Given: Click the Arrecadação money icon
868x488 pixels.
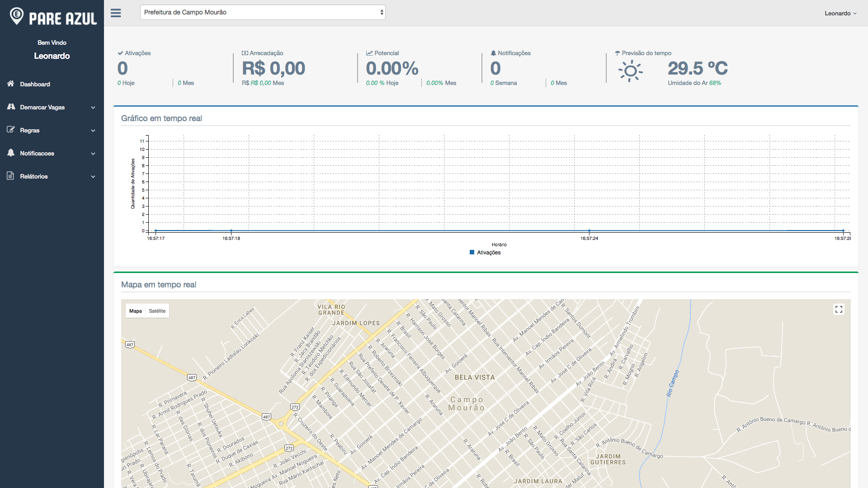Looking at the screenshot, I should [x=245, y=53].
